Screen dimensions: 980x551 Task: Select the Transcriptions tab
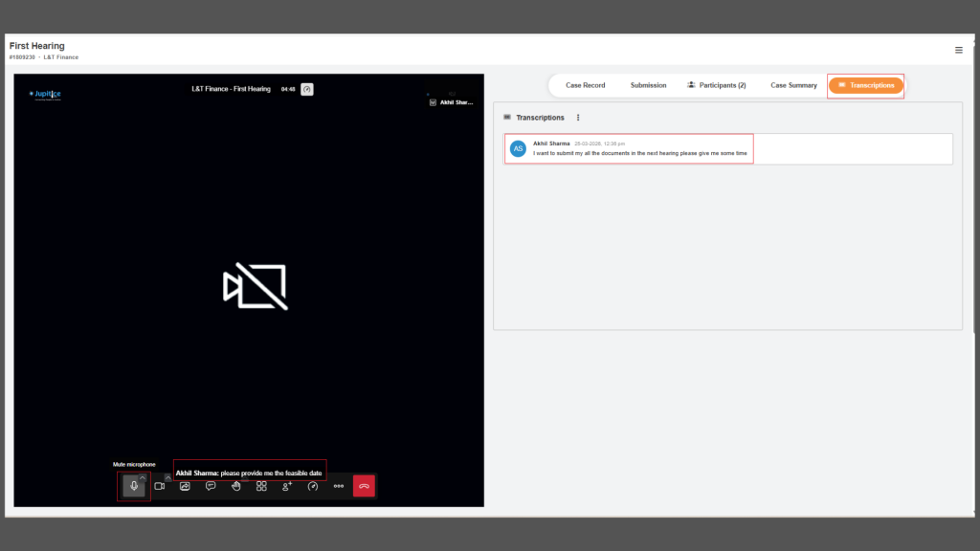(866, 85)
